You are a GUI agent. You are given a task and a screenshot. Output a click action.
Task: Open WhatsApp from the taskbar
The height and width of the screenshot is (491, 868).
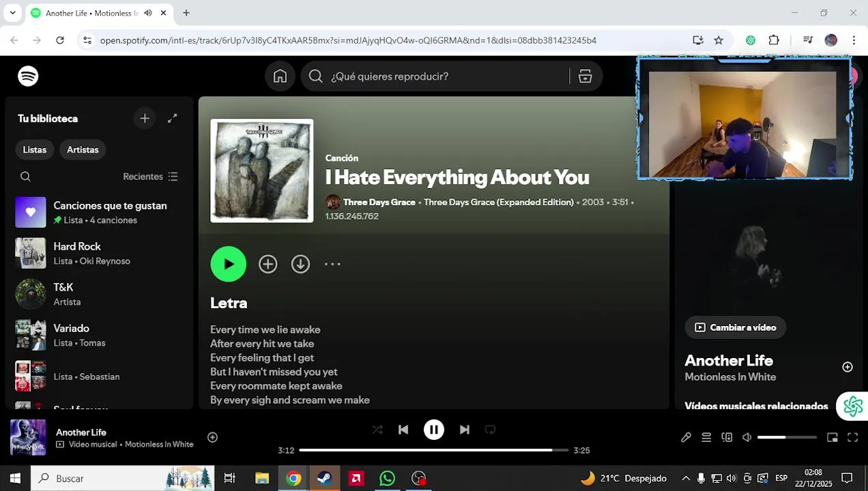[x=387, y=478]
